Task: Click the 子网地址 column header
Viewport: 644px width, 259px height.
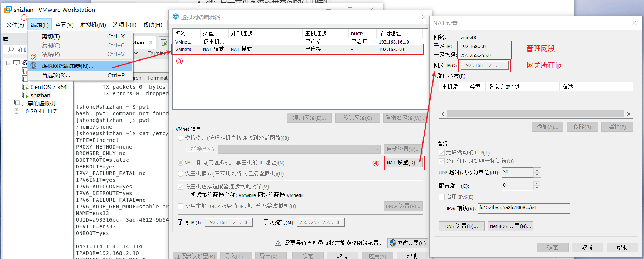Action: (399, 33)
